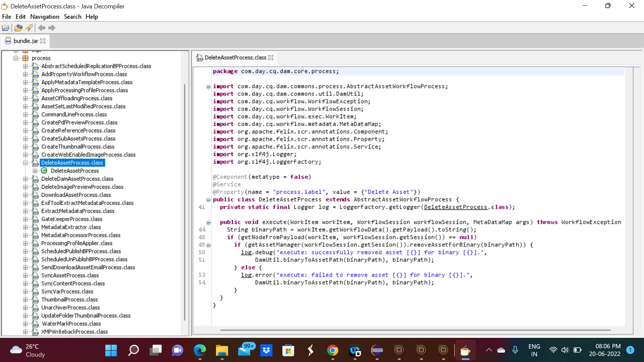Open the Search menu
This screenshot has height=362, width=644.
[72, 17]
